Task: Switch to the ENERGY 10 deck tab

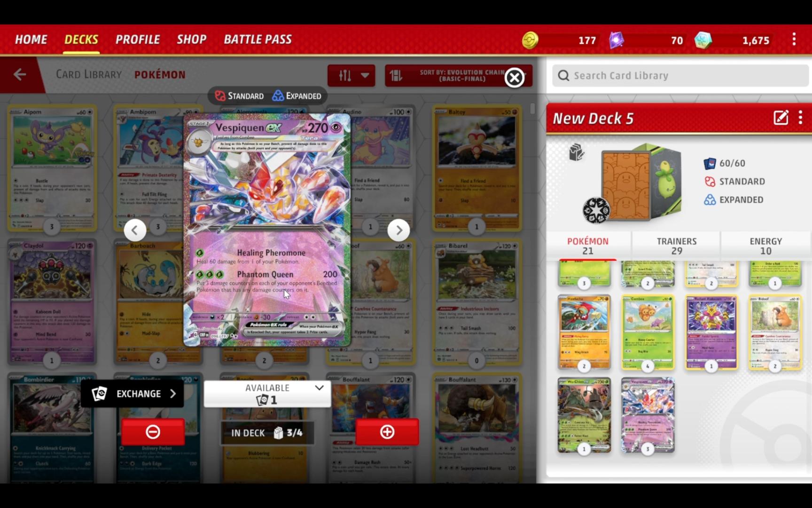Action: click(x=766, y=246)
